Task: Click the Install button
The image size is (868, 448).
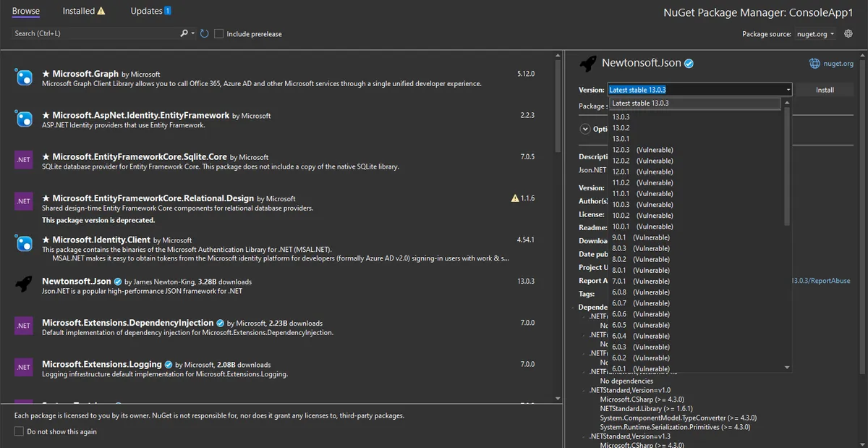Action: point(825,90)
